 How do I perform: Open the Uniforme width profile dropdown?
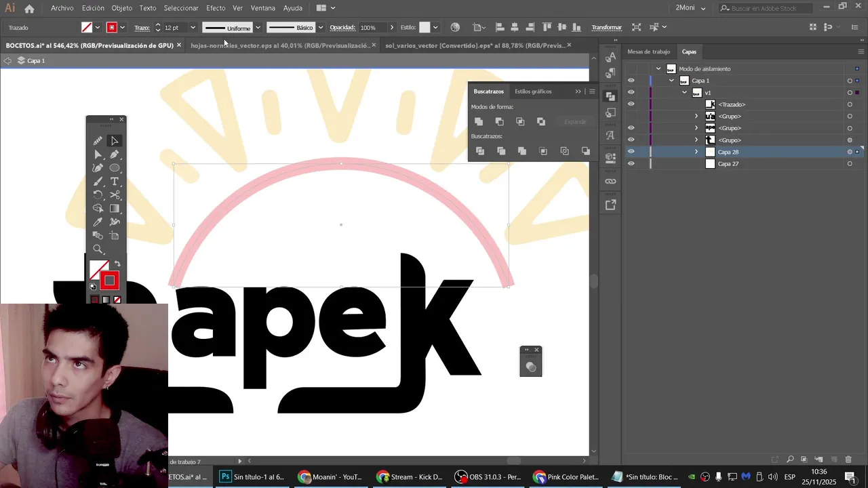(x=258, y=27)
